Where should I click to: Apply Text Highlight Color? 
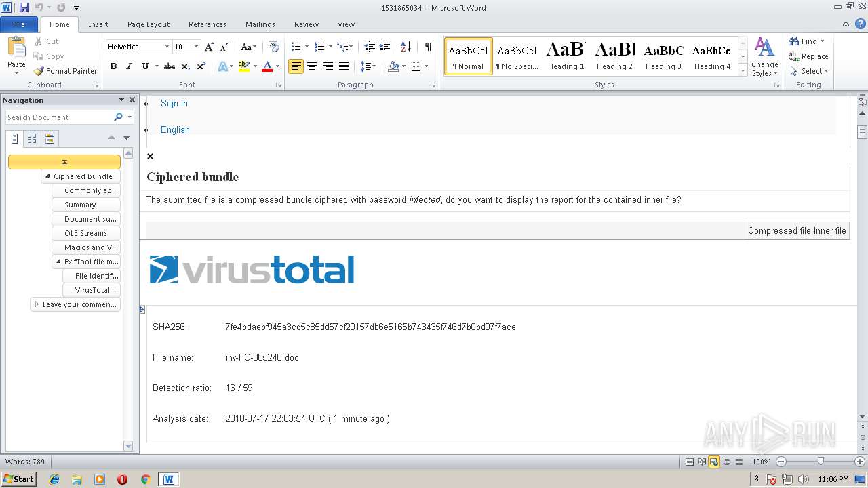[x=243, y=66]
